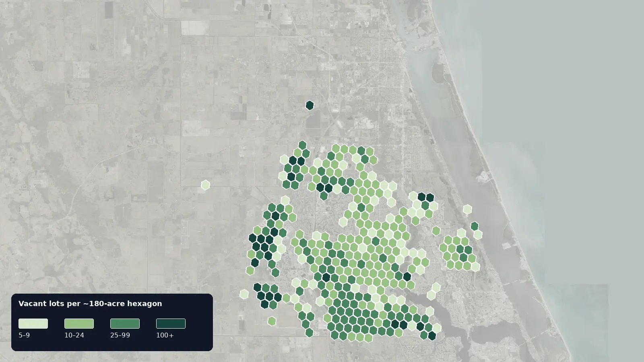The height and width of the screenshot is (362, 644).
Task: Click the 25–99 legend color swatch
Action: pos(125,323)
